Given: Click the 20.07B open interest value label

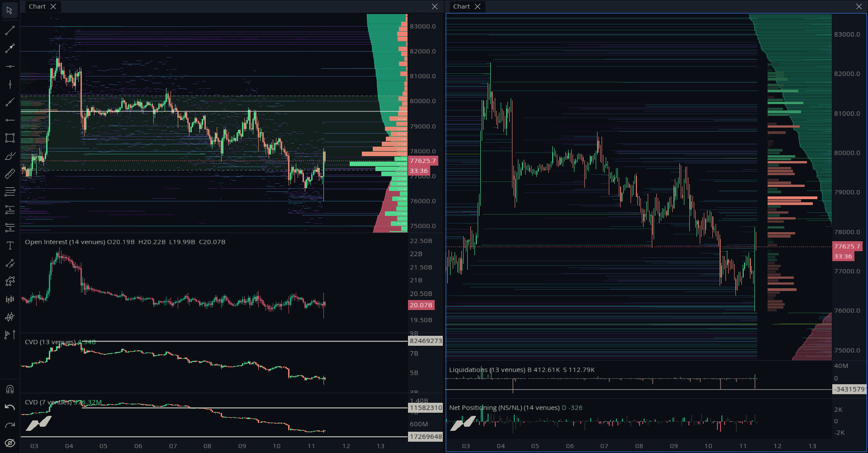Looking at the screenshot, I should coord(421,305).
